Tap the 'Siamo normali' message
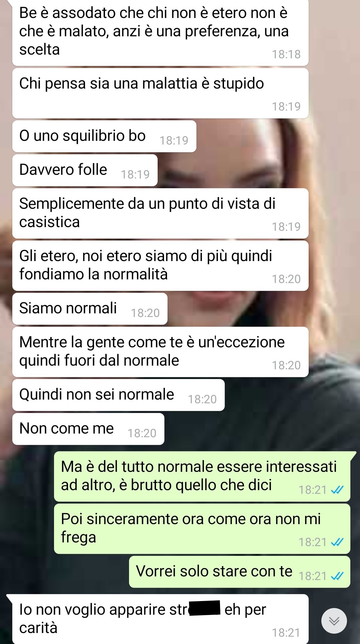Image resolution: width=360 pixels, height=644 pixels. pos(90,309)
